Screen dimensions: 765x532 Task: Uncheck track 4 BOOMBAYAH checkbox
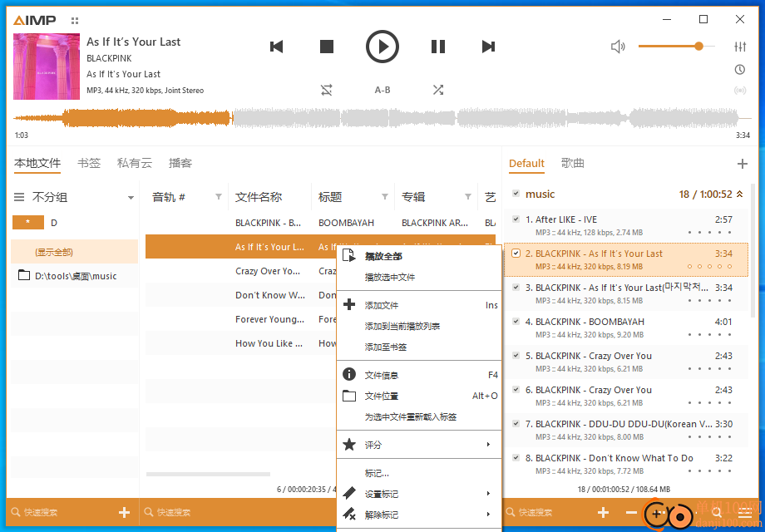(516, 322)
